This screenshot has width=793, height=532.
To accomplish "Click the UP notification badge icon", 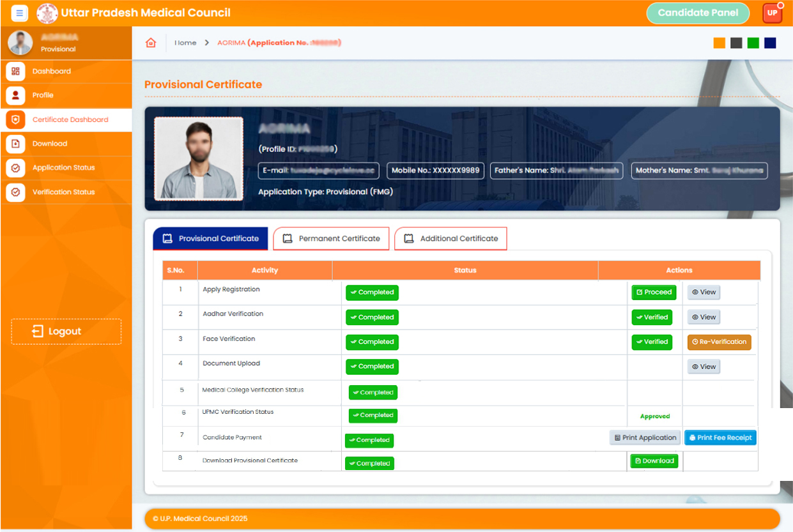I will (773, 13).
